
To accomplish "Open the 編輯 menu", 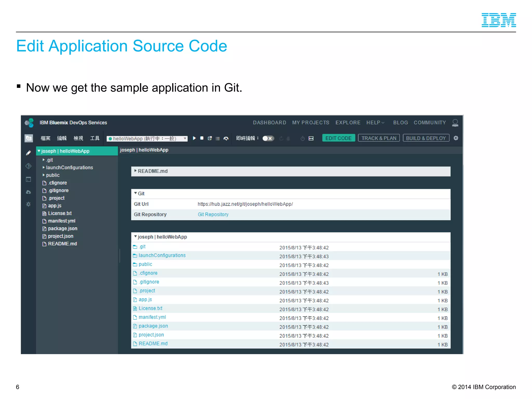I will pyautogui.click(x=62, y=138).
